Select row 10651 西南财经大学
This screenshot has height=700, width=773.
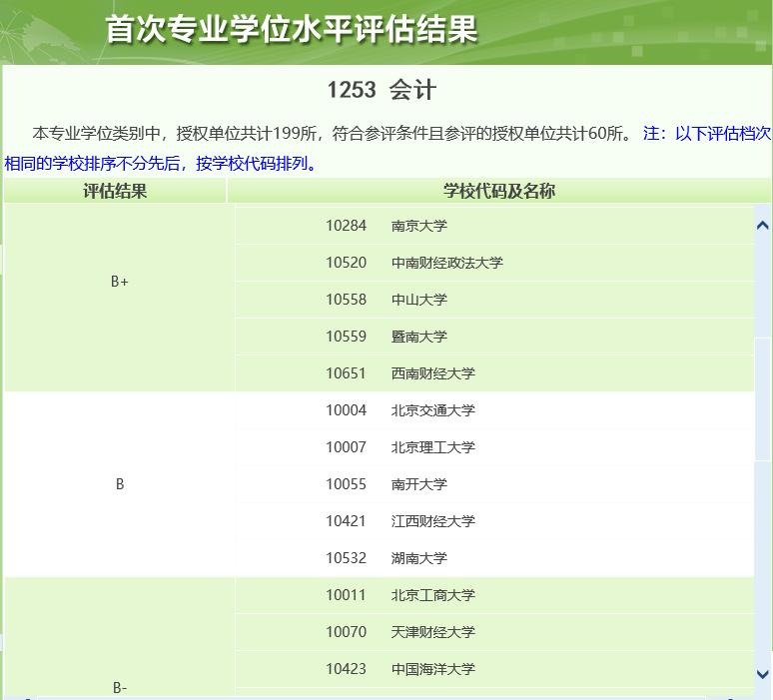click(x=494, y=373)
